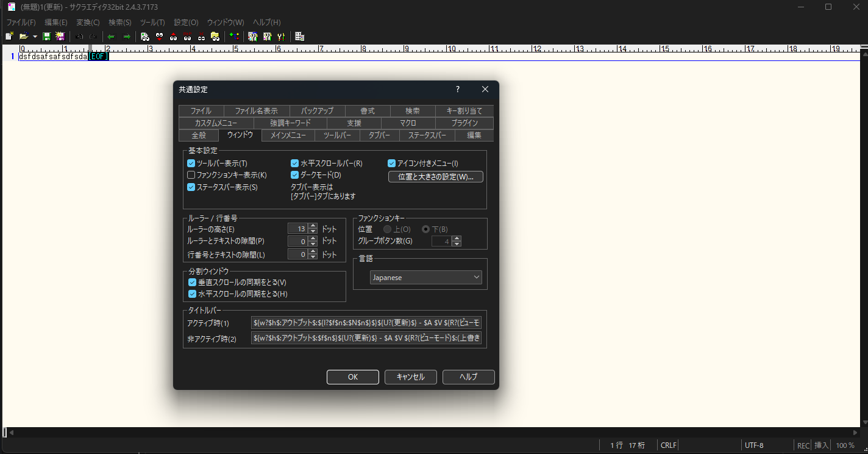Viewport: 868px width, 454px height.
Task: Increase 行番号とテキストの隙間 with up arrow
Action: tap(313, 251)
